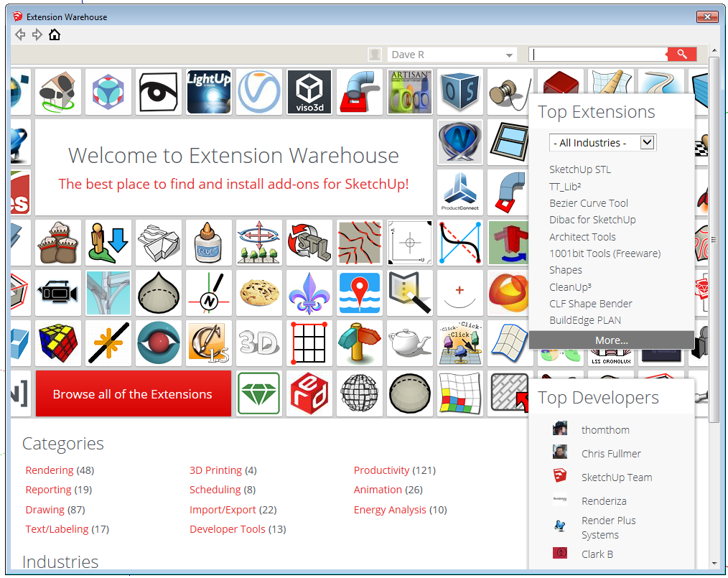Open the chocolate chip cookie extension
This screenshot has height=578, width=728.
coord(259,293)
